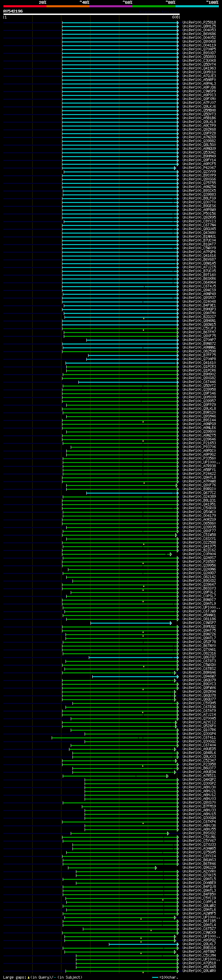Viewport: 222px width, 980px height.
Task: Click the cyan alignment bar for UniRef100_Q9LKL7
Action: [144, 944]
